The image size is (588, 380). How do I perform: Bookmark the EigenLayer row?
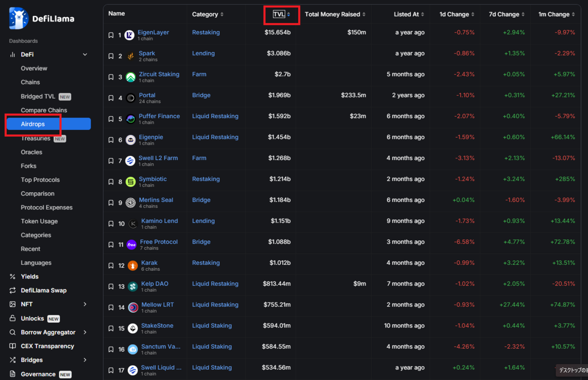click(x=111, y=35)
